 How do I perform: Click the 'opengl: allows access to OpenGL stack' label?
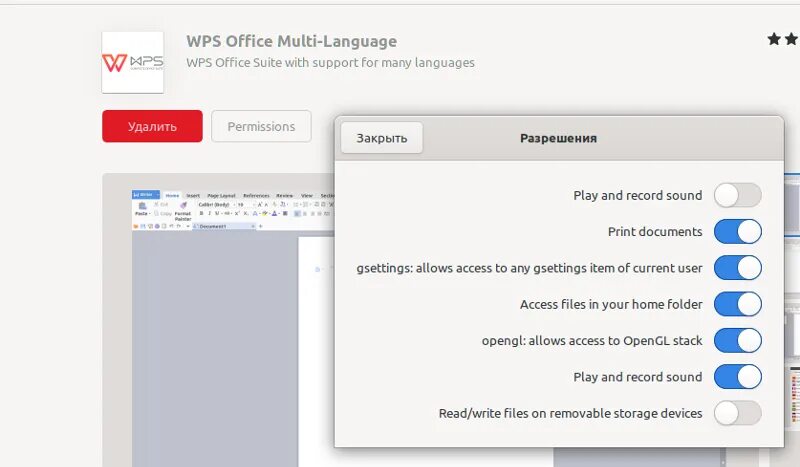click(x=592, y=340)
